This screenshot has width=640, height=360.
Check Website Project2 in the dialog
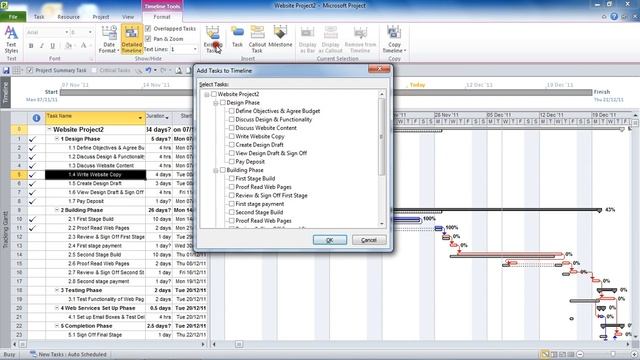[x=214, y=94]
